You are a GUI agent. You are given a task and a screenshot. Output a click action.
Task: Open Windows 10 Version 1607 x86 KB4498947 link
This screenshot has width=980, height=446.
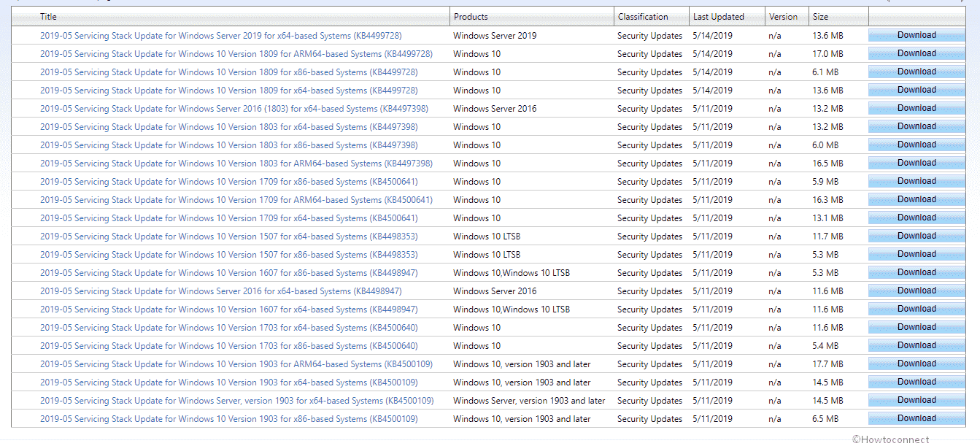tap(229, 273)
